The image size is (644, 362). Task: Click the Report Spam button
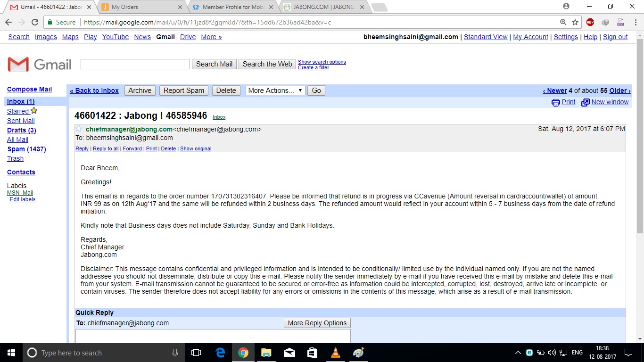[x=184, y=90]
